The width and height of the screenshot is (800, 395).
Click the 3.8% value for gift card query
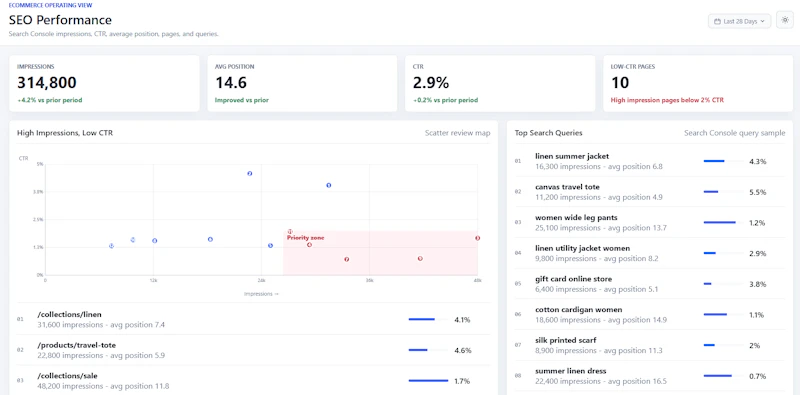(x=758, y=284)
